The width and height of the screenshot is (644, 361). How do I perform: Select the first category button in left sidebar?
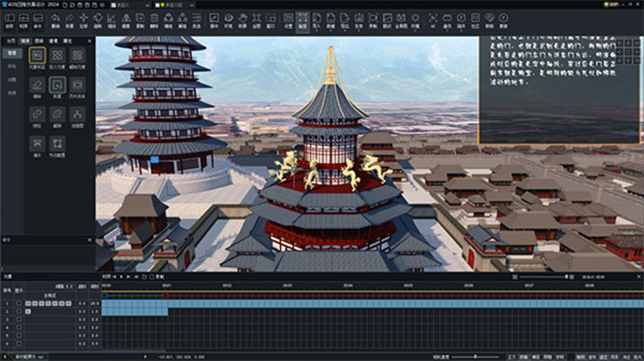pyautogui.click(x=10, y=51)
